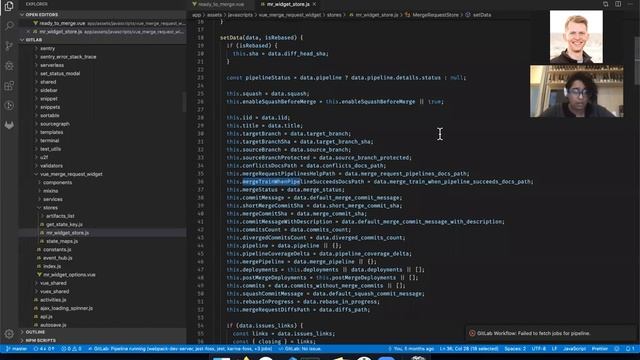
Task: Open the Extensions view
Action: [9, 86]
